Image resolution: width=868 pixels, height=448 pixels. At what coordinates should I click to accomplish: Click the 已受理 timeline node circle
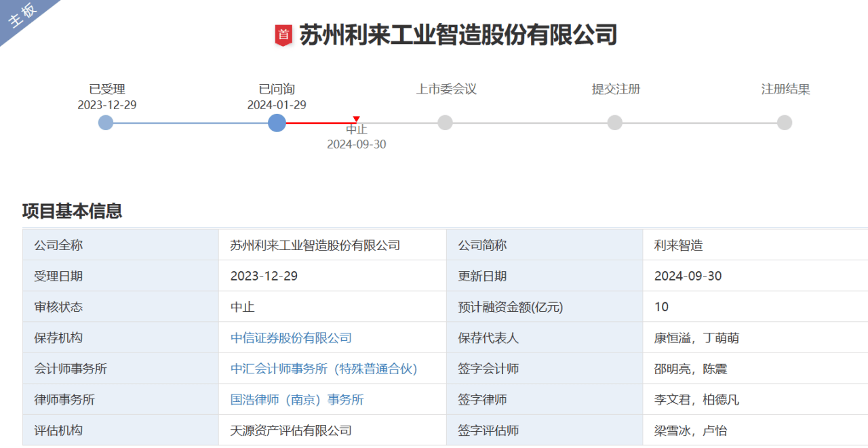click(106, 123)
